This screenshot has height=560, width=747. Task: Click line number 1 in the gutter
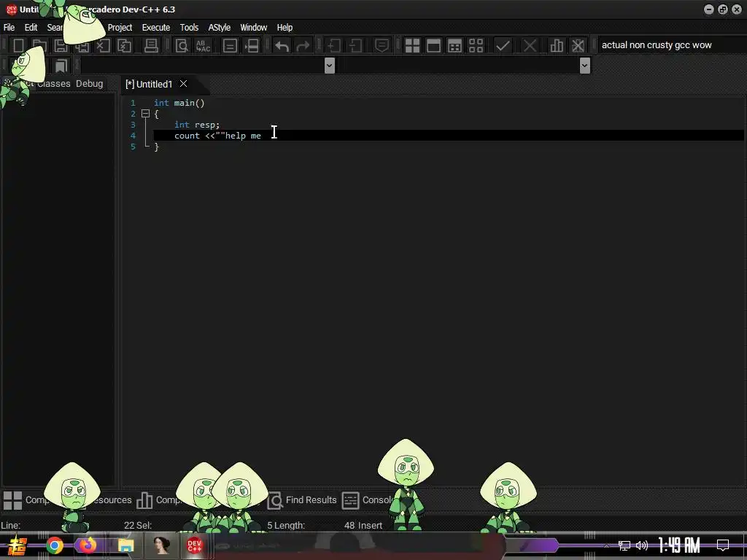(133, 103)
